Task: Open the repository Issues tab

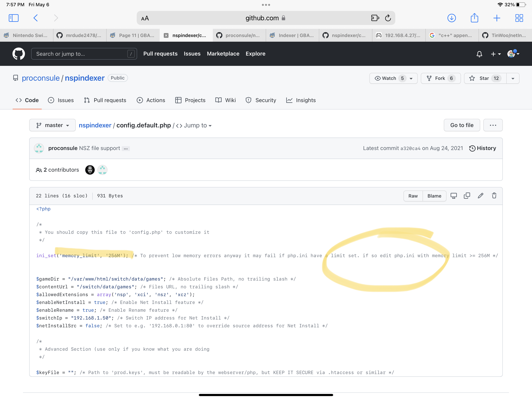Action: (x=61, y=100)
